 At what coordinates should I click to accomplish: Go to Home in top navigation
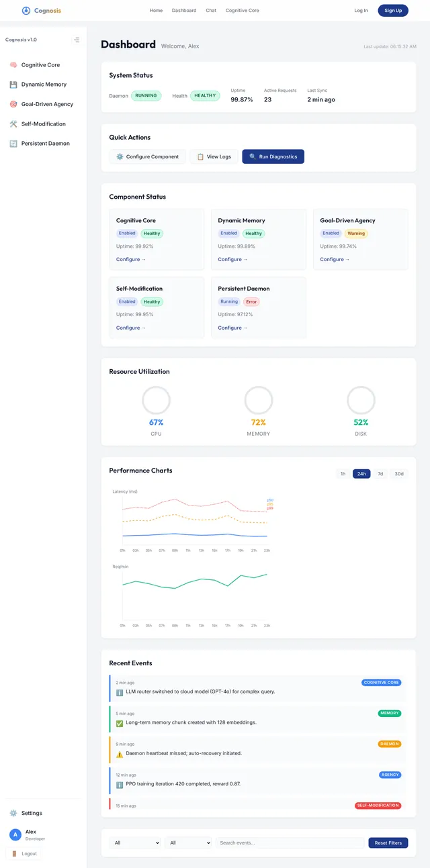click(156, 11)
